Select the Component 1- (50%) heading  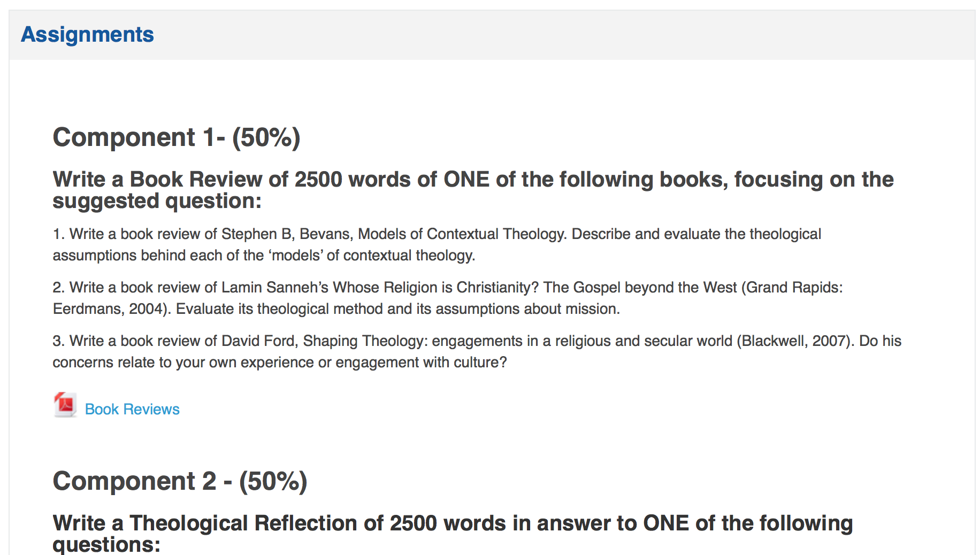177,137
